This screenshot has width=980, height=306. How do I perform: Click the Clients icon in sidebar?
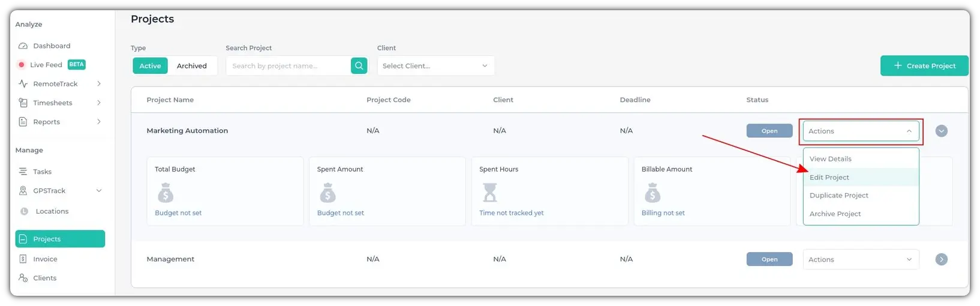pos(23,278)
